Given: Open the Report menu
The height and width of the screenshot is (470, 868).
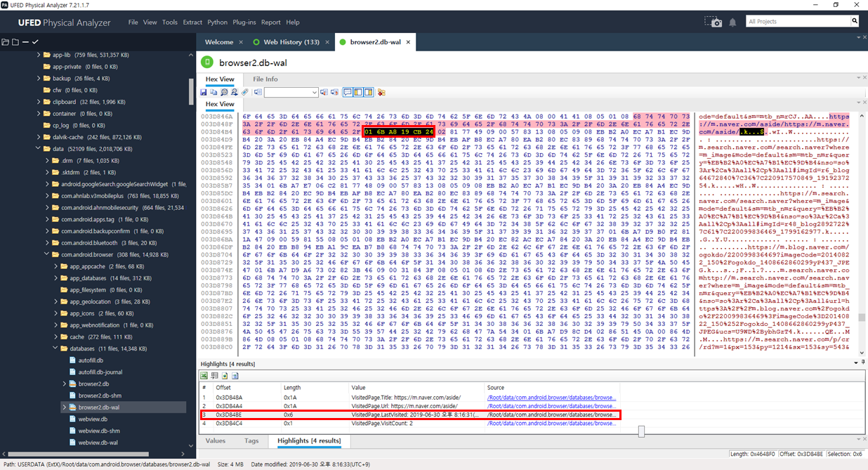Looking at the screenshot, I should coord(271,22).
